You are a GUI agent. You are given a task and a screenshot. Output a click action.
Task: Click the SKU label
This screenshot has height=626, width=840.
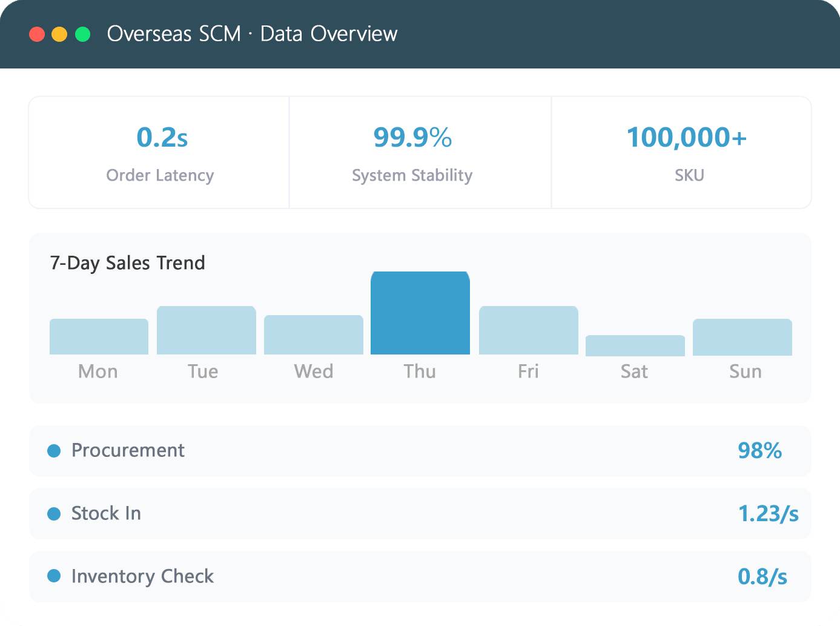coord(689,176)
